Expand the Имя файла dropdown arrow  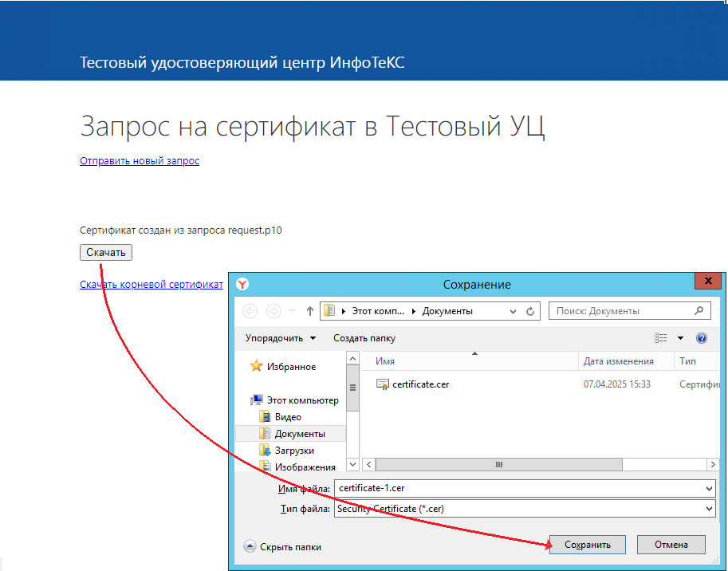709,488
